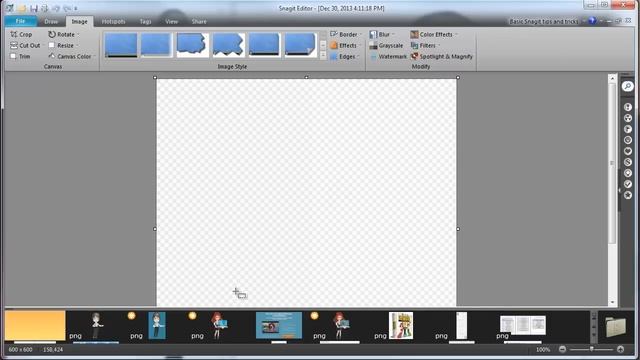Switch to the View tab
640x360 pixels.
point(171,22)
